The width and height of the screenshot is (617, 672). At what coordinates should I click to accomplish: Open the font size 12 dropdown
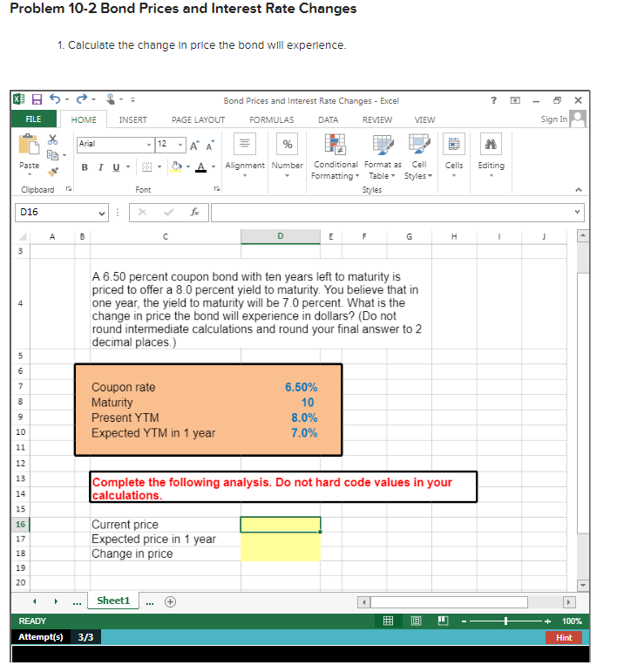point(180,145)
